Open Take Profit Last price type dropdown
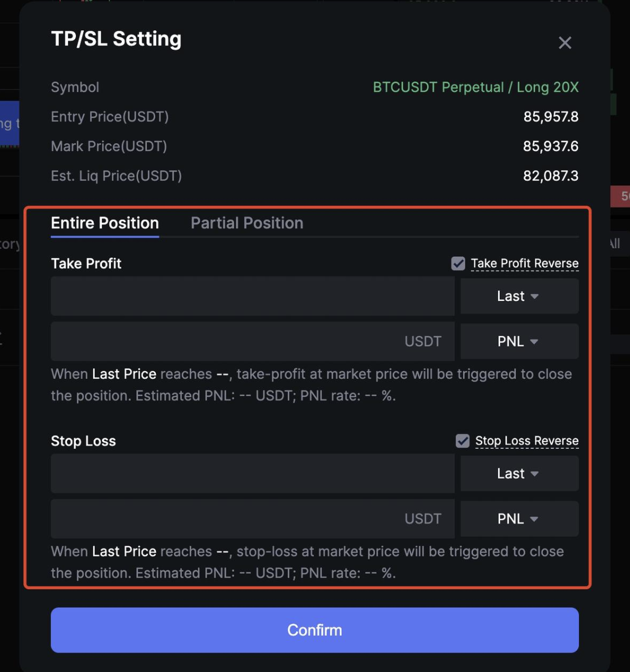 click(x=519, y=296)
